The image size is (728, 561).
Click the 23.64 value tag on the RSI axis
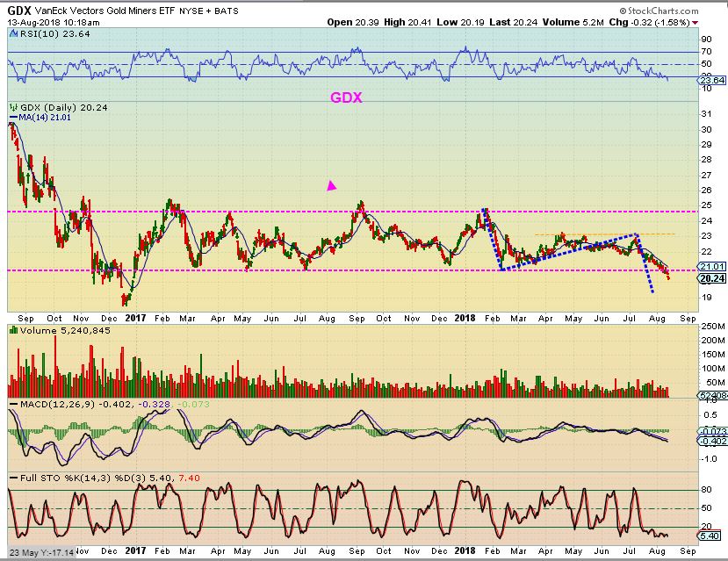click(x=711, y=80)
